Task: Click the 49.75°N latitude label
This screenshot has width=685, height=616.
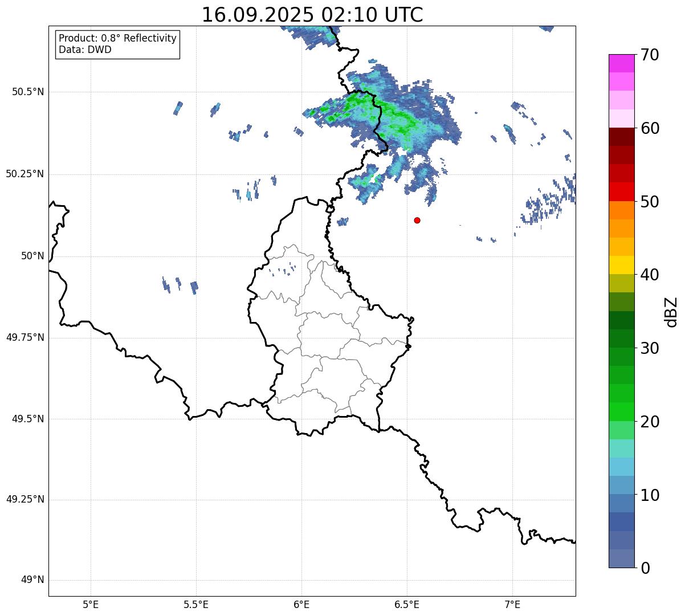Action: 25,338
